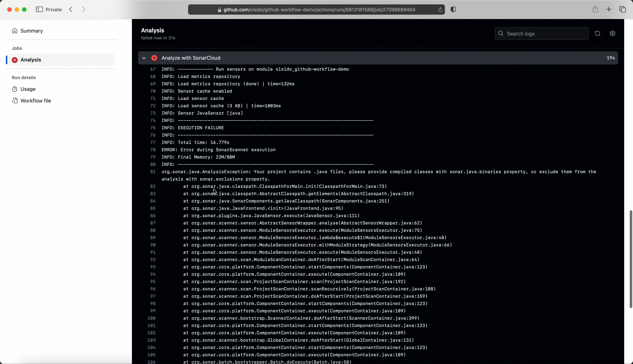The width and height of the screenshot is (633, 364).
Task: Click the log settings gear icon
Action: (x=612, y=34)
